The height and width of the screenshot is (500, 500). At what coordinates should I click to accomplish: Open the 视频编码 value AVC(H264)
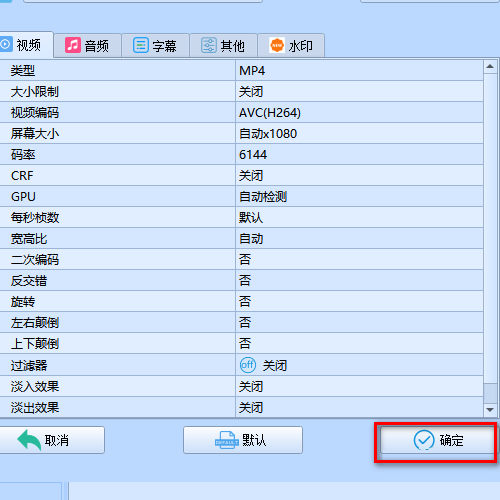click(359, 112)
